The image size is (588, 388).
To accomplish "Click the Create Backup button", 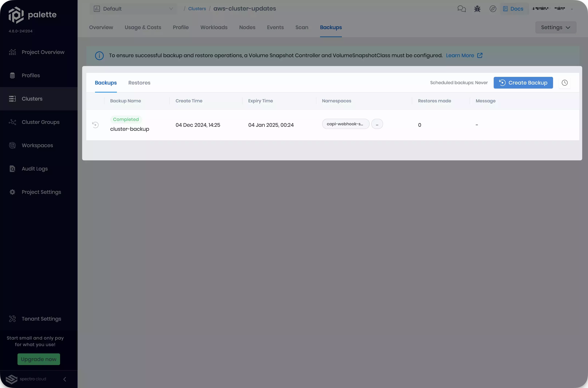I will [523, 83].
